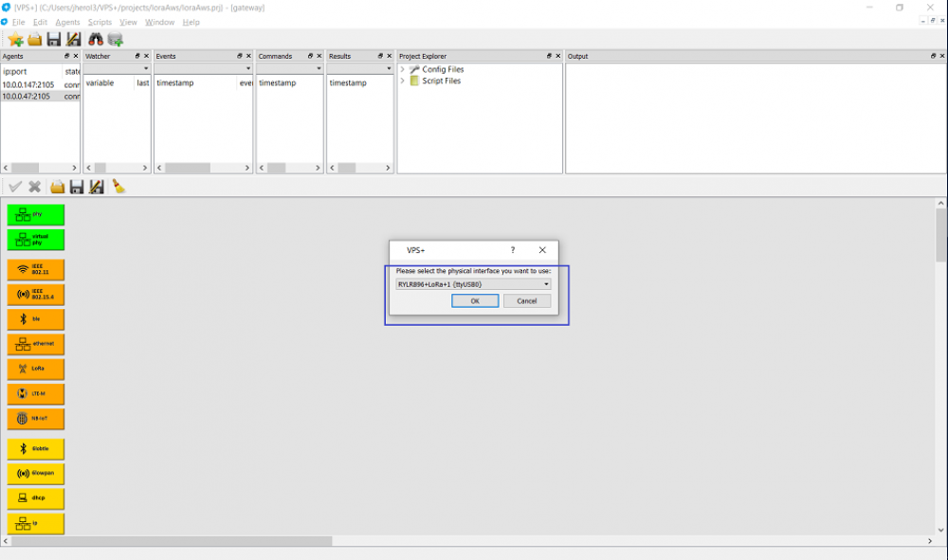
Task: Click the open folder icon in top toolbar
Action: coord(35,40)
